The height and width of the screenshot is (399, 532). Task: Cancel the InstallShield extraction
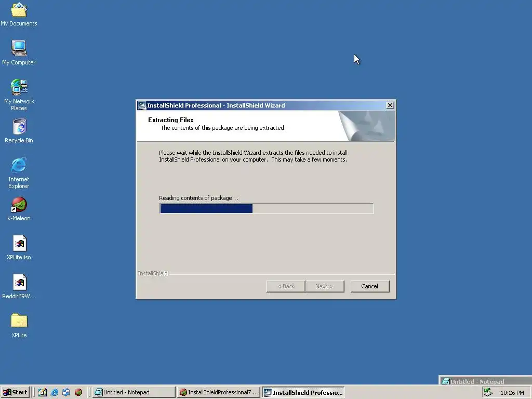pyautogui.click(x=369, y=286)
